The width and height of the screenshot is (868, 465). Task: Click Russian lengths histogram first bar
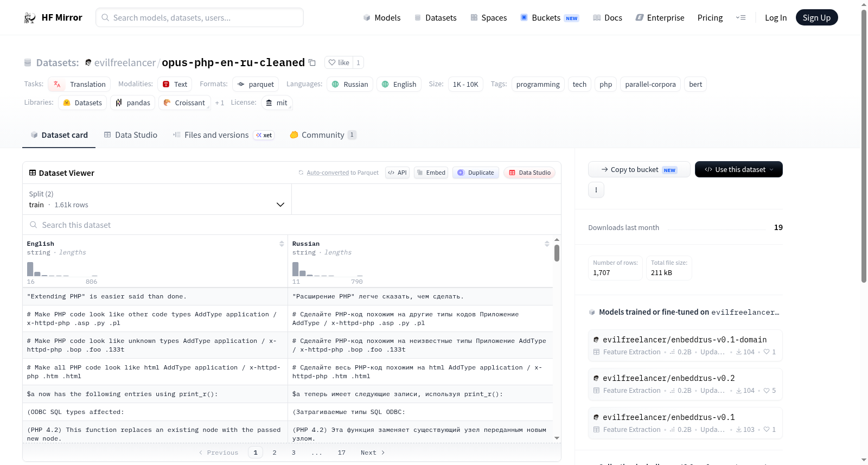point(296,269)
